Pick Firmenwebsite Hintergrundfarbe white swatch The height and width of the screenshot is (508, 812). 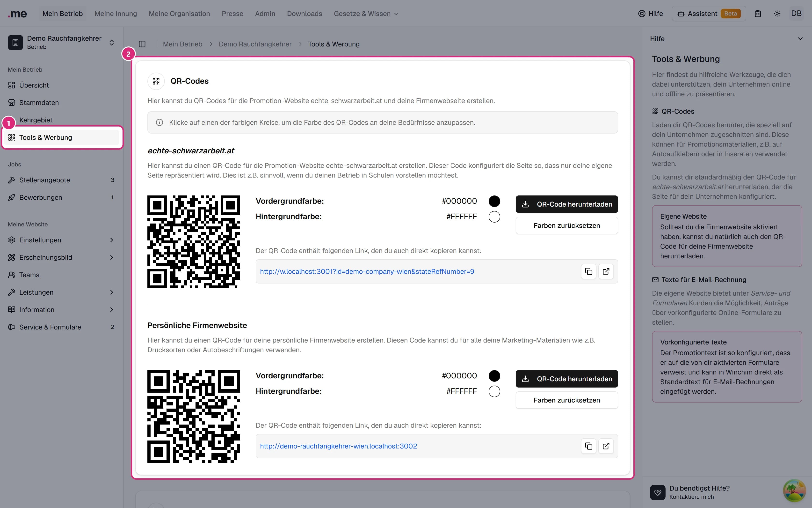tap(494, 391)
